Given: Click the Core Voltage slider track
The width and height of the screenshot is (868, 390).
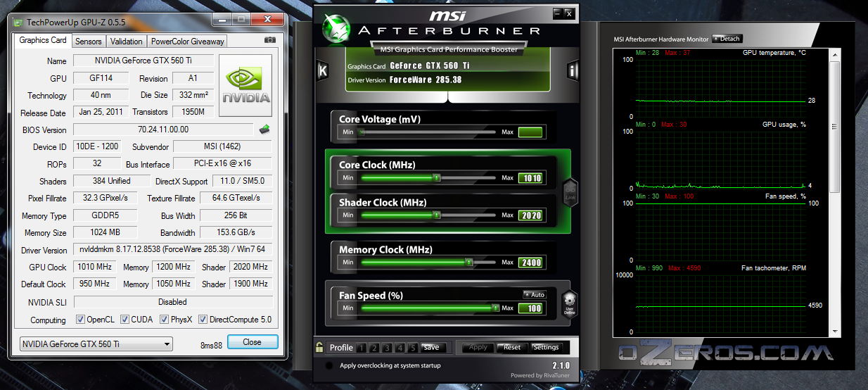Looking at the screenshot, I should [428, 132].
